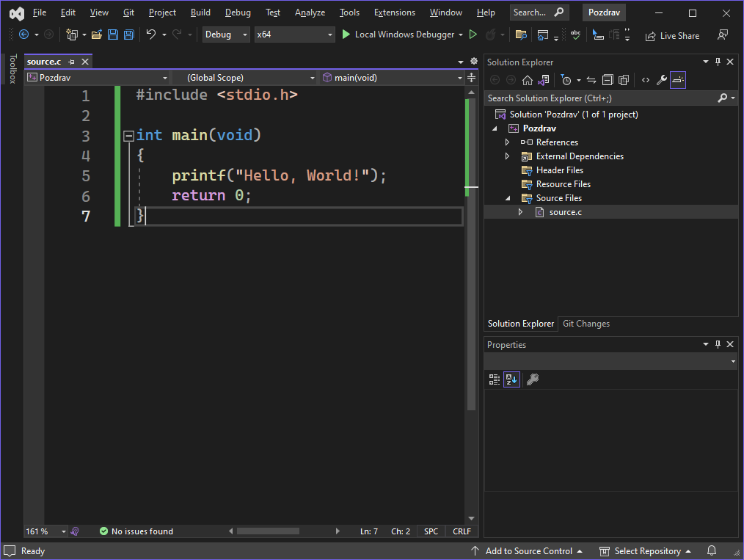Click the Find in Files icon
This screenshot has height=560, width=744.
pos(521,34)
